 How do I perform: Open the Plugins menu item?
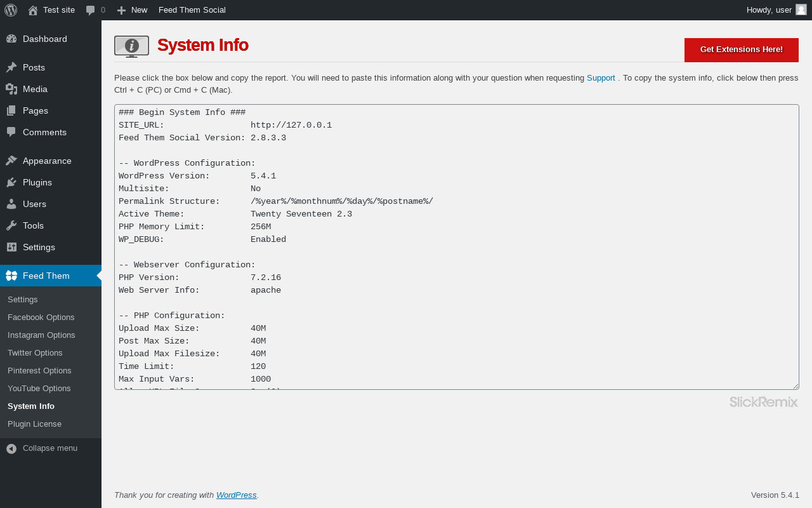(x=51, y=182)
